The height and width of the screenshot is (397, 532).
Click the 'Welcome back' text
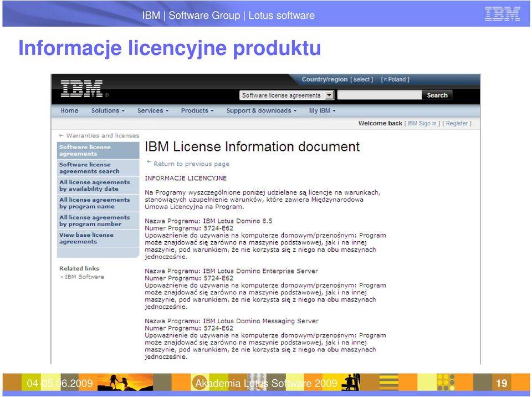380,123
